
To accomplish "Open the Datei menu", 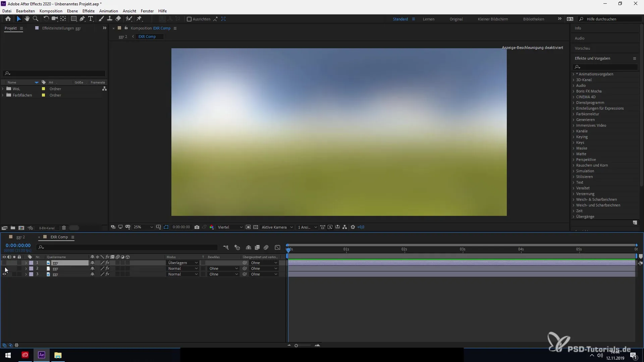I will pyautogui.click(x=7, y=11).
